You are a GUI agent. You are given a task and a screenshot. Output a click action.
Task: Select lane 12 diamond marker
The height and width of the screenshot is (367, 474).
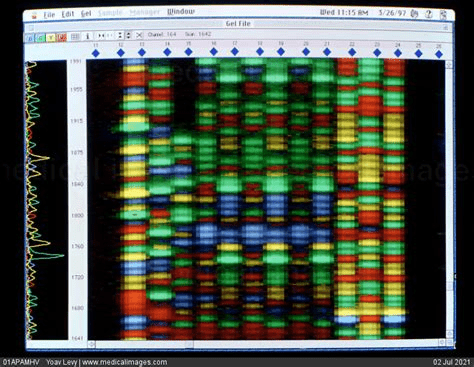[121, 53]
